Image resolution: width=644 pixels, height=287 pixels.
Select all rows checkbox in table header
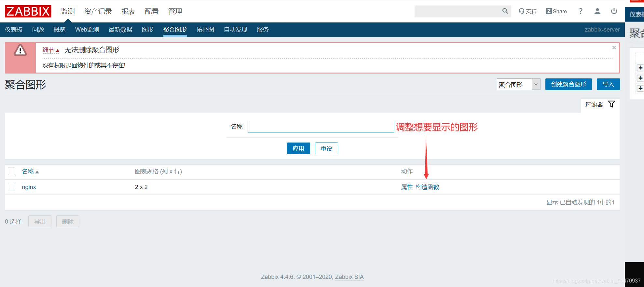click(12, 171)
